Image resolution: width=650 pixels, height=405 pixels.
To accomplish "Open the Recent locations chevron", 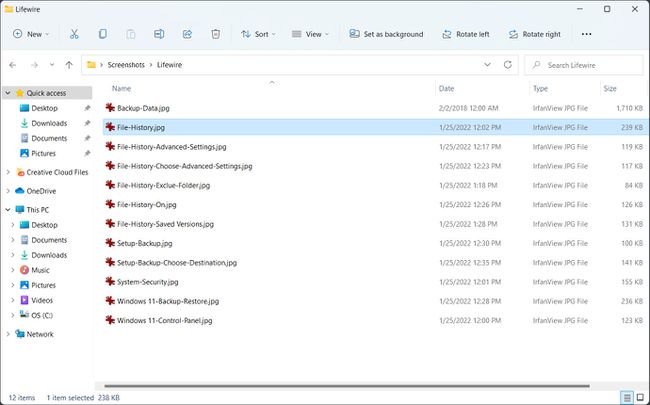I will point(52,65).
